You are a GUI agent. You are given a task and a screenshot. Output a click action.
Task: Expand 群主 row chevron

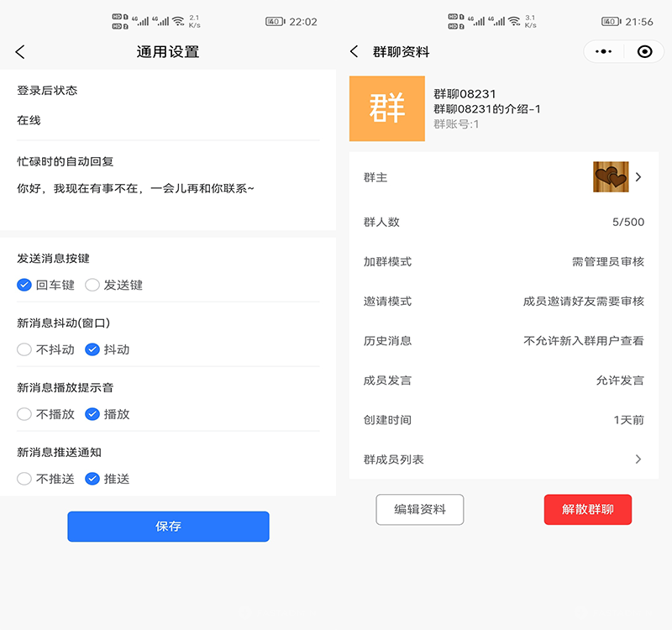(x=638, y=177)
